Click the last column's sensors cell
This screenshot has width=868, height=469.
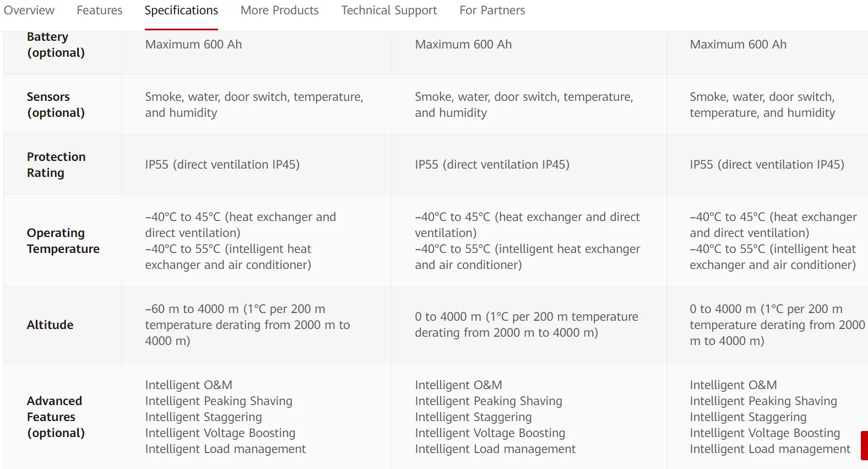pyautogui.click(x=762, y=105)
